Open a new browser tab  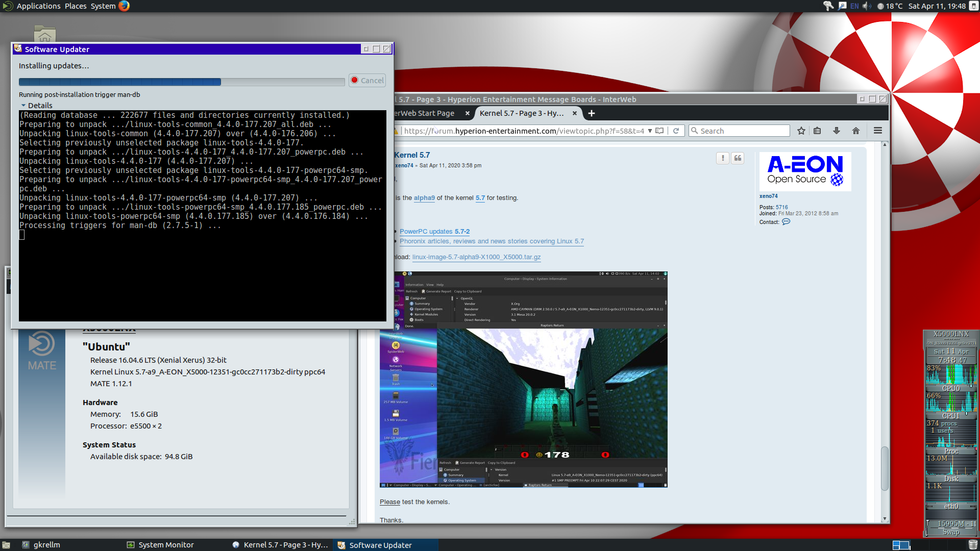(x=592, y=113)
